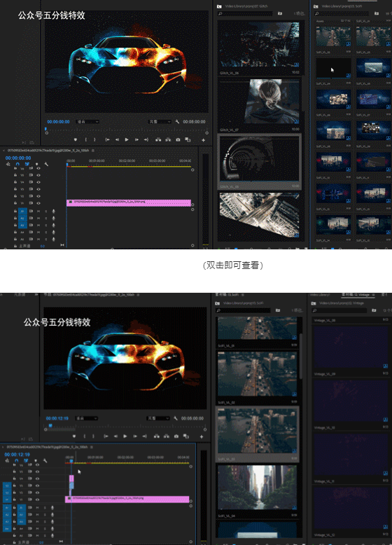Go to In point in the 00:00:12:19 monitor
This screenshot has height=545, width=392.
pos(106,436)
